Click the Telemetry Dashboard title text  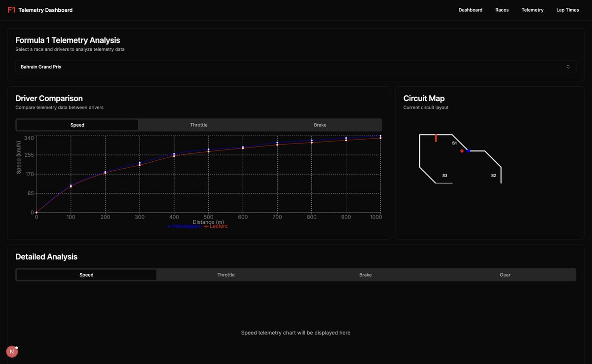tap(45, 10)
